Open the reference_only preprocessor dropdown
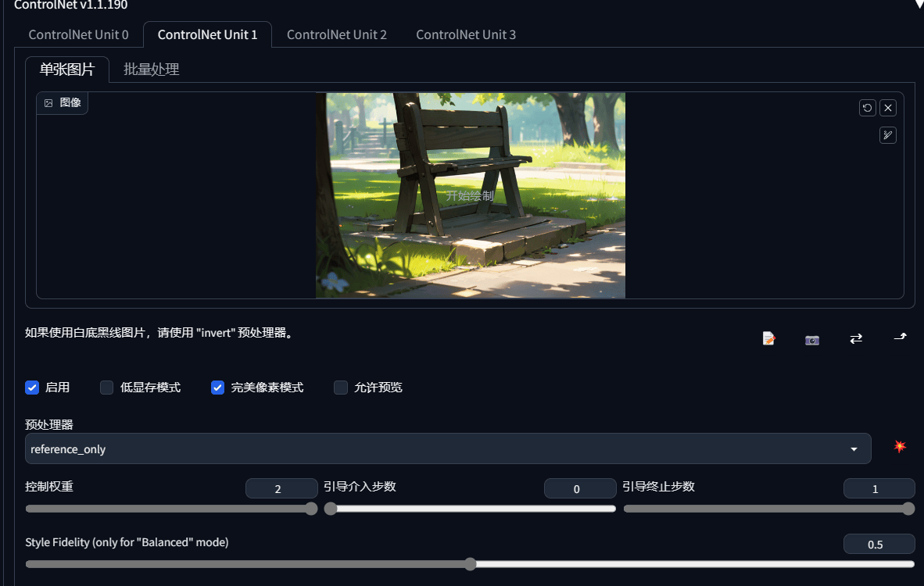Viewport: 924px width, 586px height. pos(448,448)
